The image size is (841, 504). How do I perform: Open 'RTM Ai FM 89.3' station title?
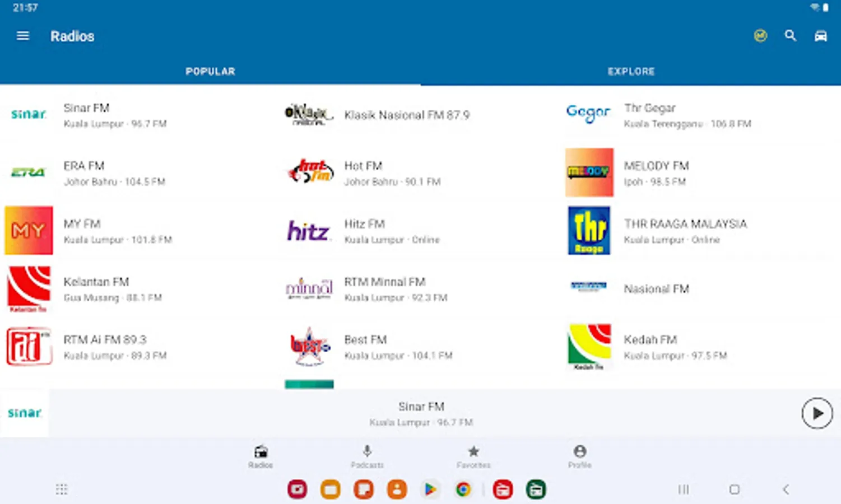[x=105, y=339]
